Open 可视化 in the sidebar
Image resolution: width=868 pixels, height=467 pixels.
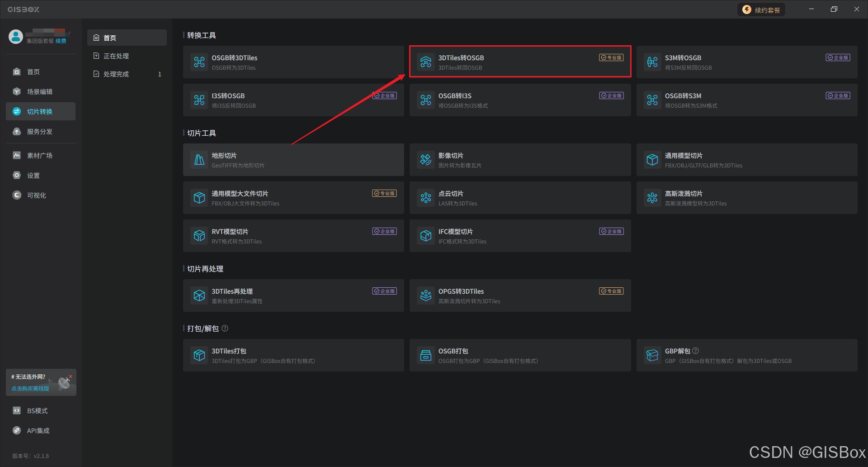(41, 195)
